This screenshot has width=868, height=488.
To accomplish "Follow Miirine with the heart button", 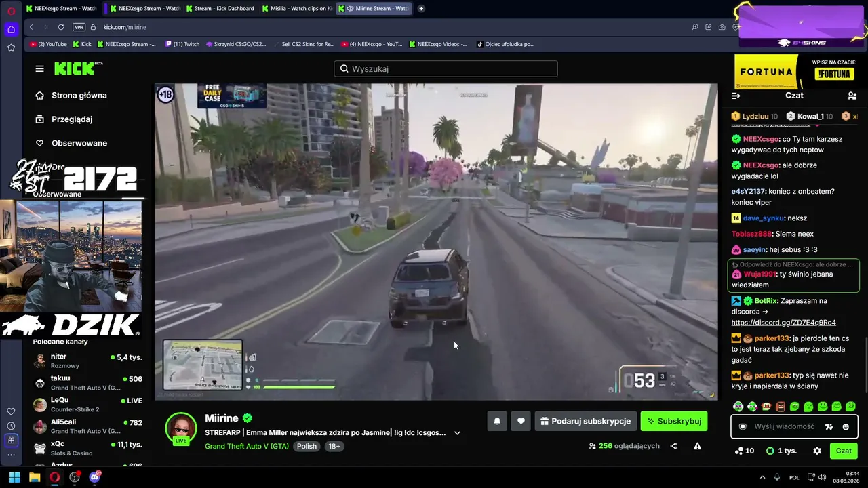I will (x=521, y=421).
